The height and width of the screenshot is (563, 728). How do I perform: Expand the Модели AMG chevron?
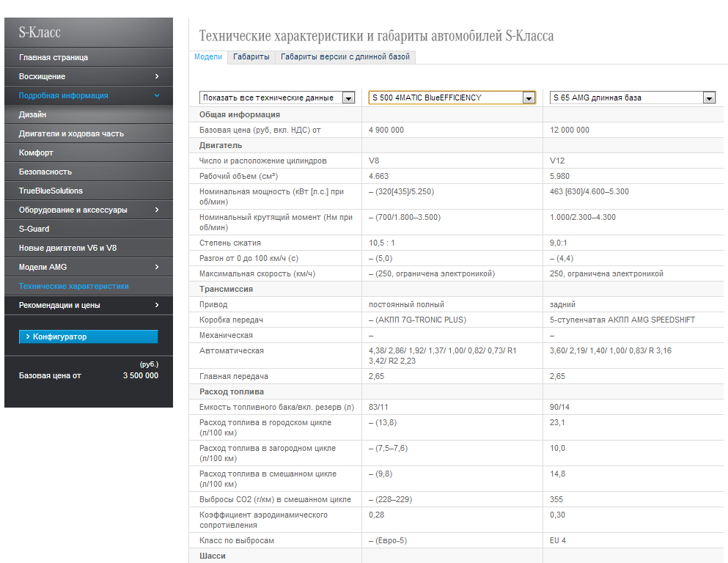157,267
